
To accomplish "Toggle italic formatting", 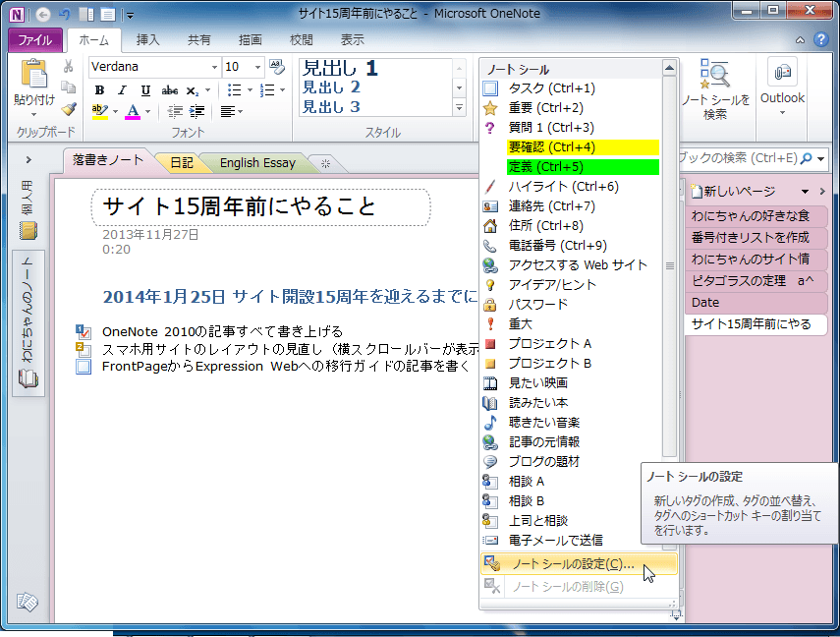I will coord(122,90).
